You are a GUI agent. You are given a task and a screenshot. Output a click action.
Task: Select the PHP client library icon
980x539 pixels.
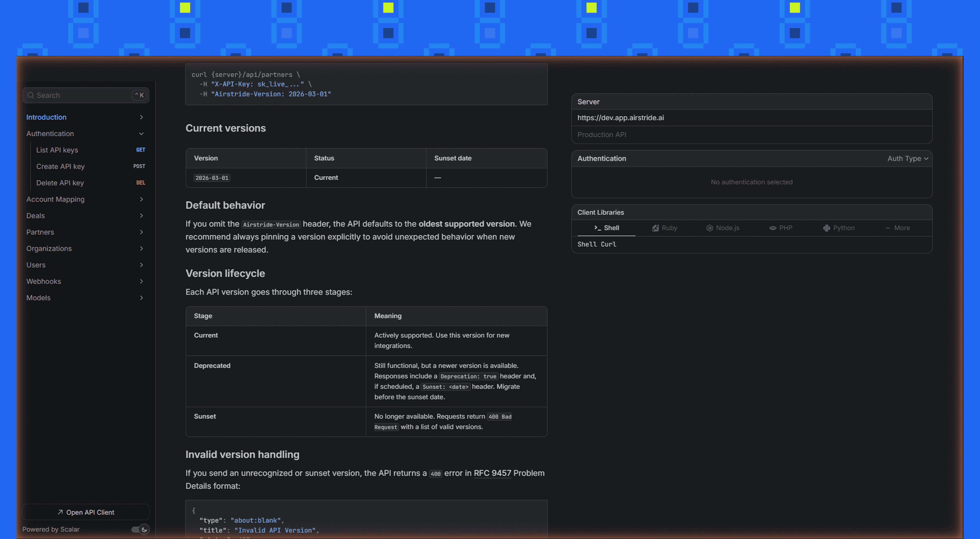(x=773, y=228)
